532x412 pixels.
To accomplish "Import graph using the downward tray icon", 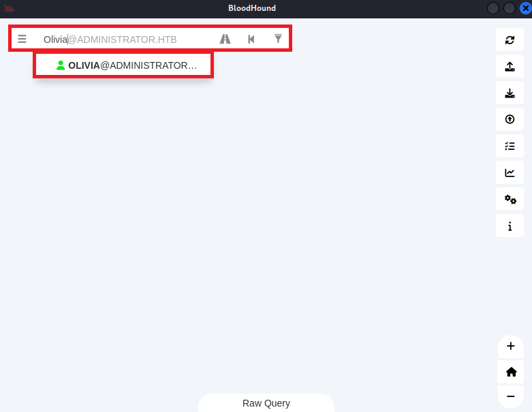I will click(510, 93).
